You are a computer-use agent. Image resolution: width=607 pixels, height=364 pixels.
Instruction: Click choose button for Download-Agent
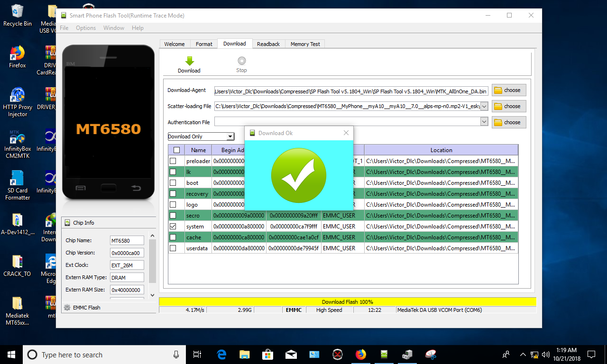pyautogui.click(x=509, y=90)
